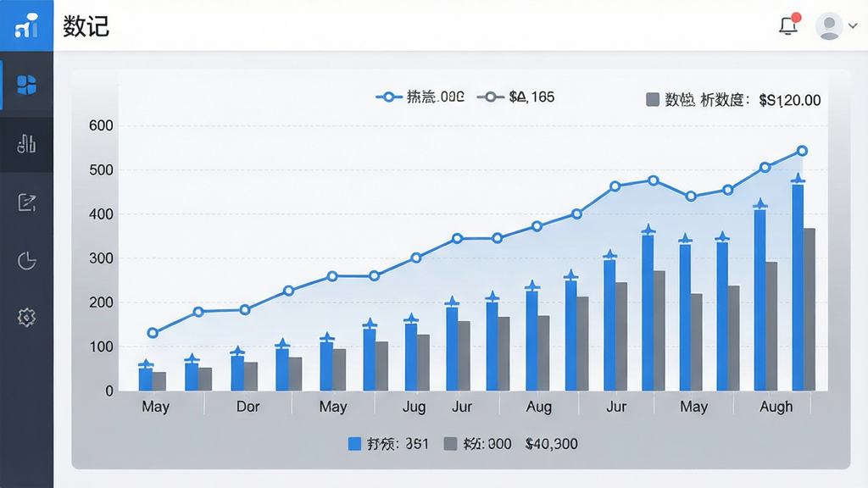Image resolution: width=868 pixels, height=488 pixels.
Task: Select the shortest blue bar in the chart
Action: (146, 379)
